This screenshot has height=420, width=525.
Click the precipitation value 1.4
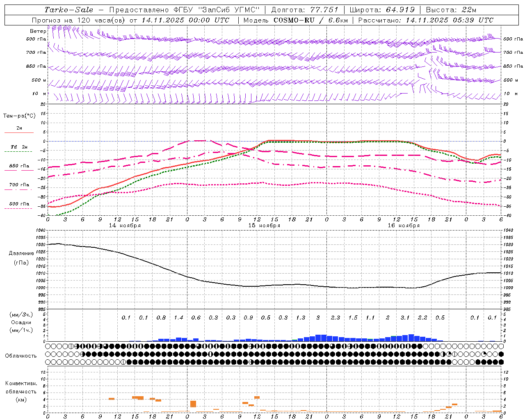178,317
